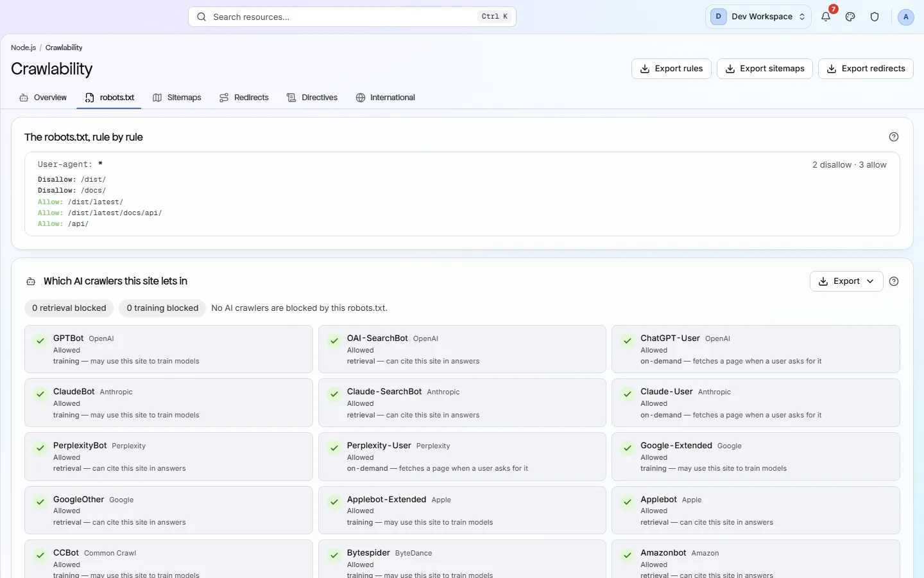
Task: Click the Bytespider crawler name
Action: 368,553
